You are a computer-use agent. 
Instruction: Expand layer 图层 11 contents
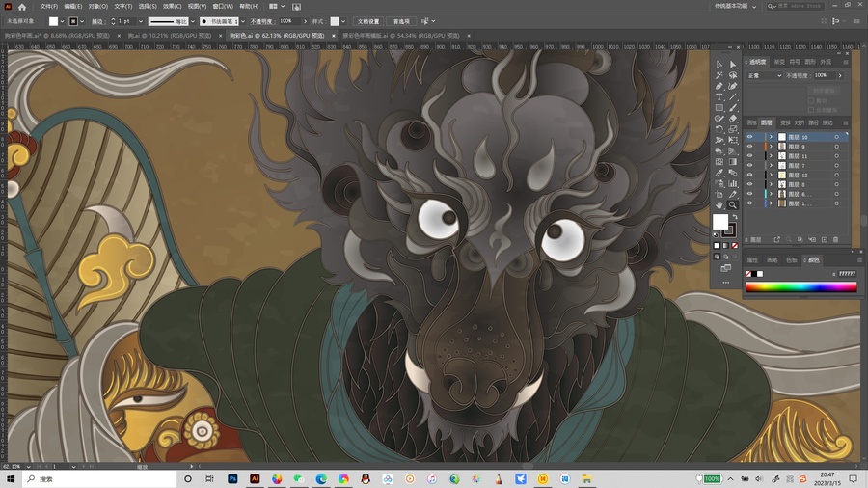771,156
